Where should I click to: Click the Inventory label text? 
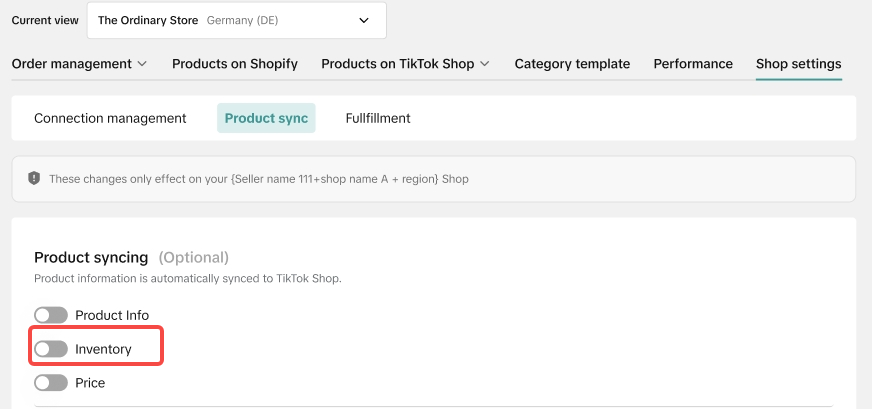pyautogui.click(x=103, y=349)
